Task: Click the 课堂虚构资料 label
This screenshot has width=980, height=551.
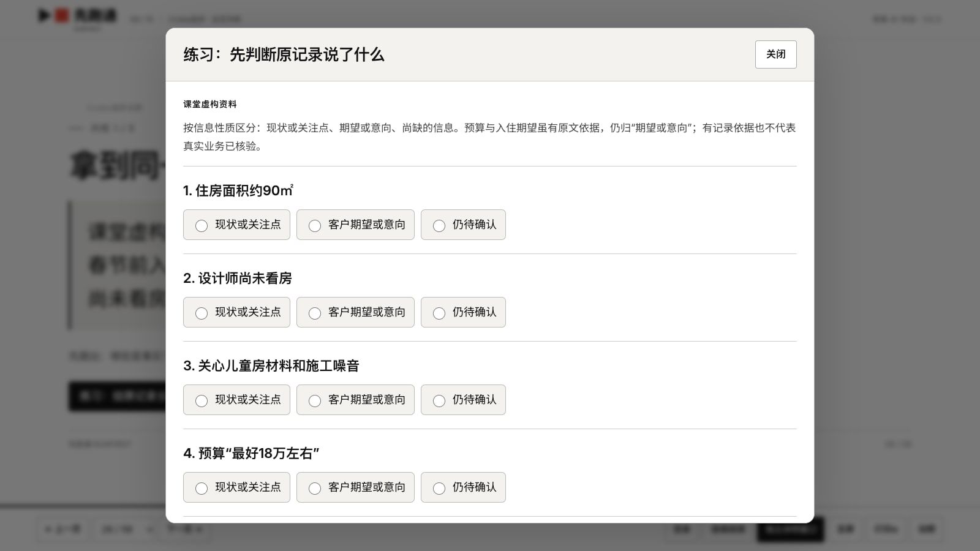Action: 210,104
